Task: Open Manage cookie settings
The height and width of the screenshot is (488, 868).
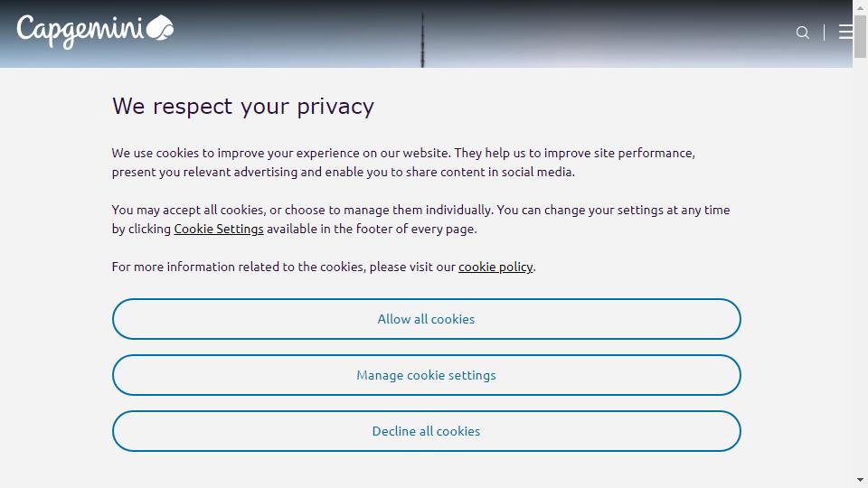Action: click(426, 375)
